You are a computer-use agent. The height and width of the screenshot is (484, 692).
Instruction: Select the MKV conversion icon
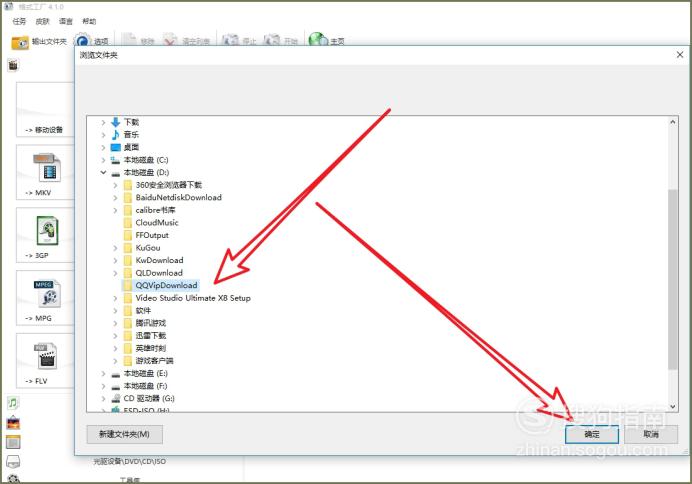point(47,168)
